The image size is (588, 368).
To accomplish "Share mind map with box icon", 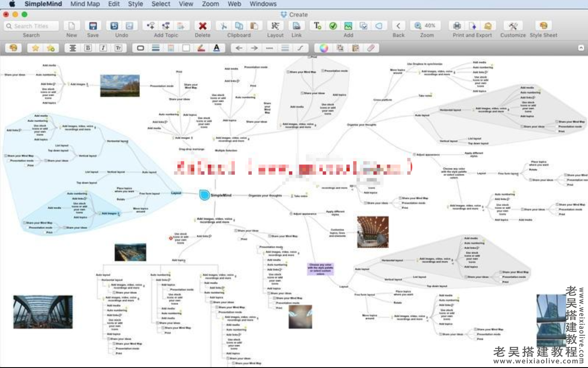I will point(487,26).
